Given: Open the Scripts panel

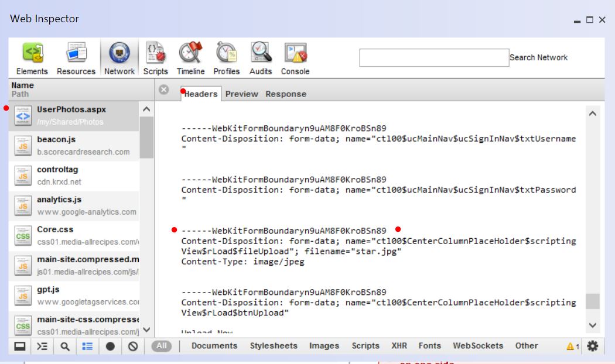Looking at the screenshot, I should [x=156, y=59].
